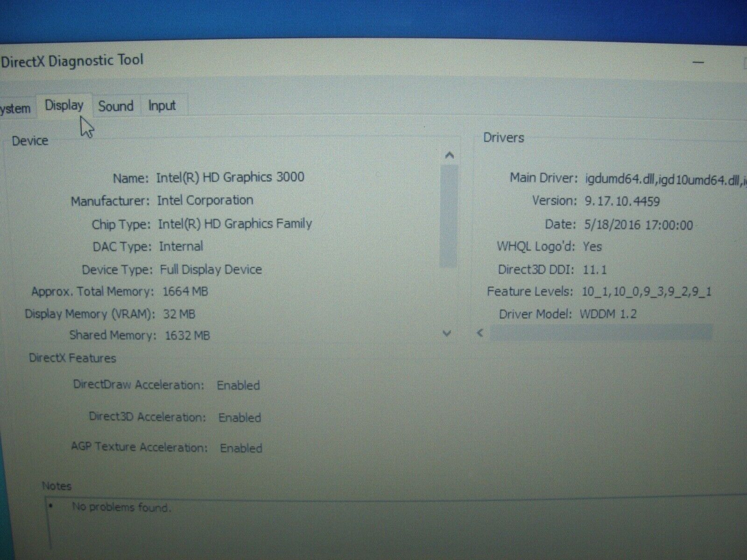Select the Display tab

pyautogui.click(x=64, y=106)
